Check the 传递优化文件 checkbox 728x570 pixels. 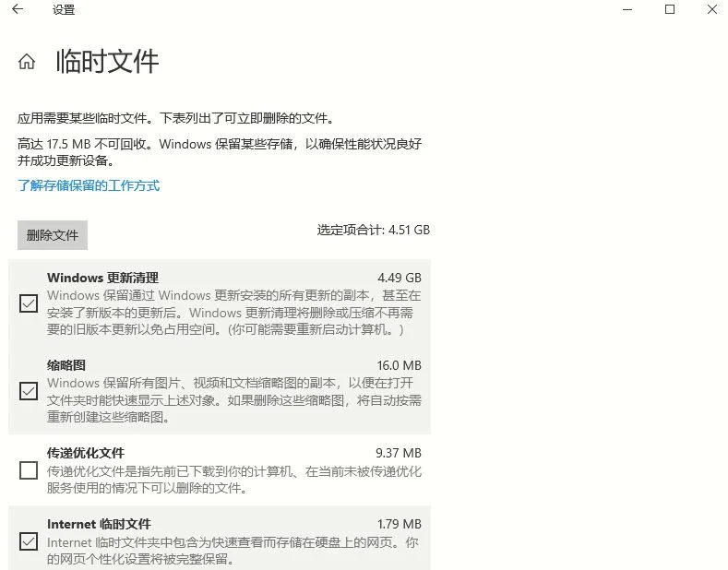(x=29, y=470)
